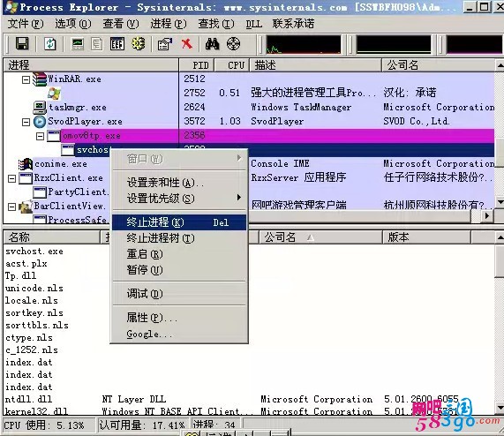Collapse the WinRAR.exe tree node
The image size is (504, 436).
(26, 79)
